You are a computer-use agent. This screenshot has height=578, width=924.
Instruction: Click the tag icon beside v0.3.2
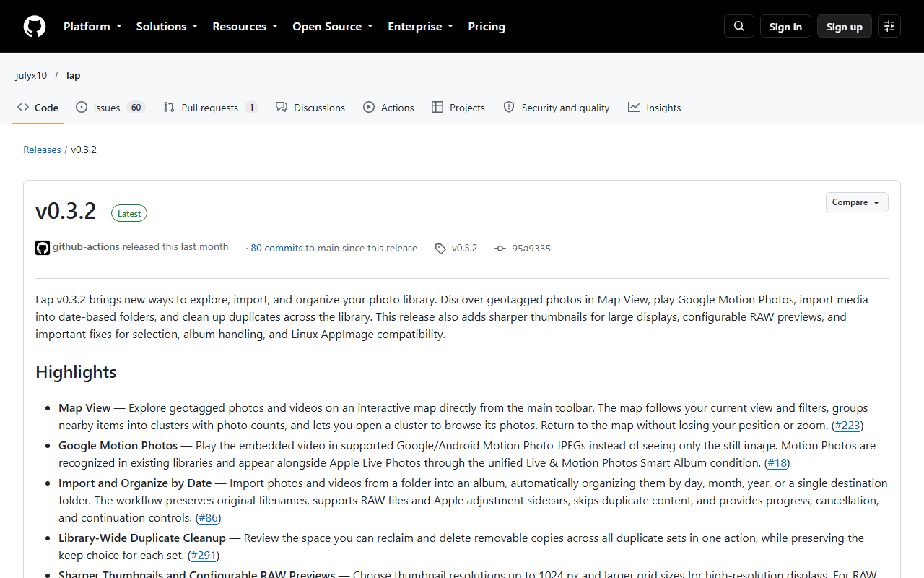[x=440, y=249]
